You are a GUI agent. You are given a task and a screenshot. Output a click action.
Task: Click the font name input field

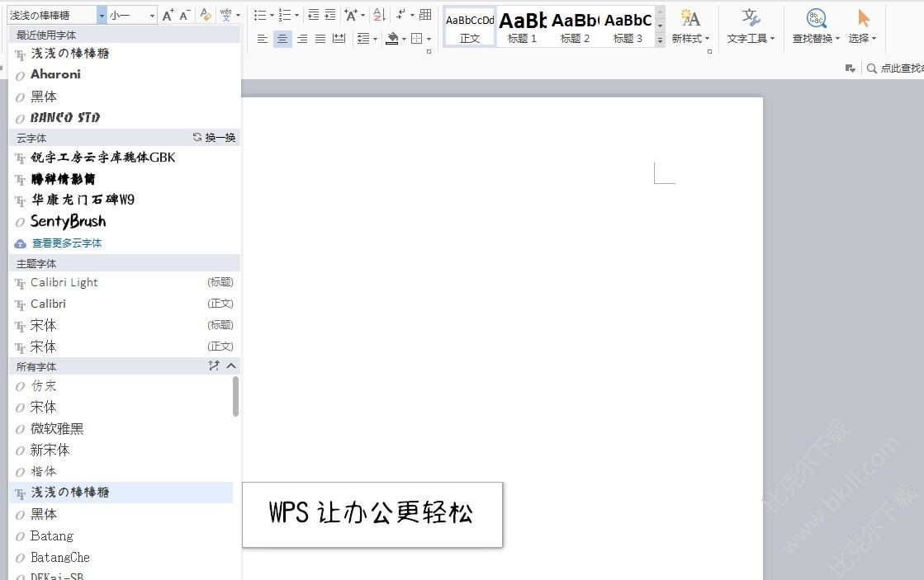52,16
